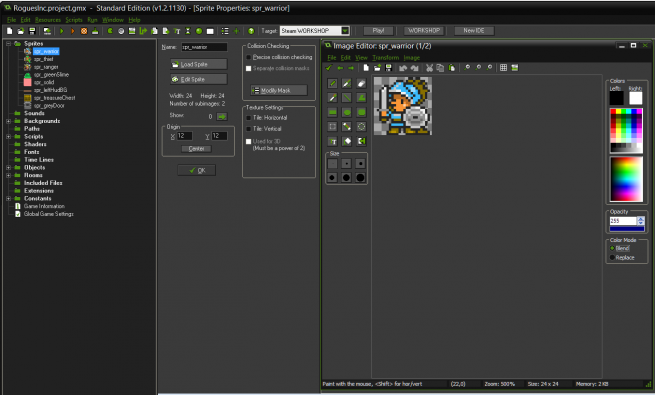Increase opacity with stepper arrow

tap(641, 218)
